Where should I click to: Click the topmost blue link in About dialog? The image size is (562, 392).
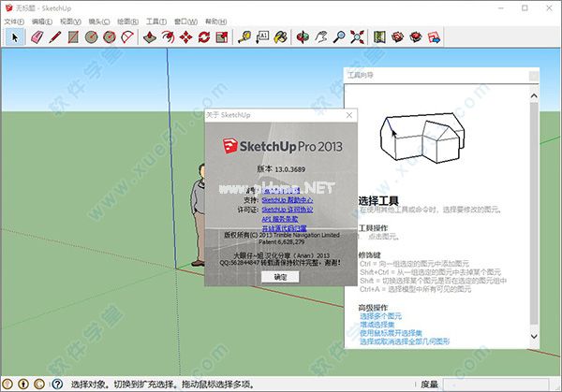pyautogui.click(x=281, y=190)
